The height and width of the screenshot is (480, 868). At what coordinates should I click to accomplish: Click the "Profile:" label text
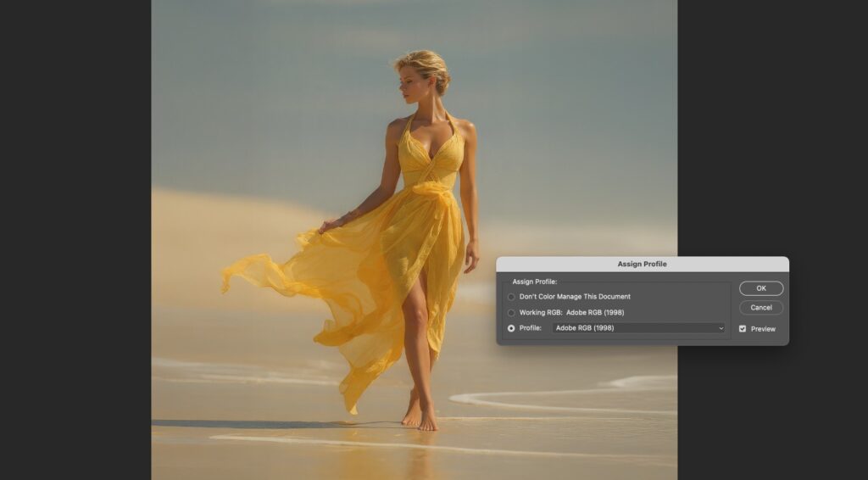coord(531,328)
